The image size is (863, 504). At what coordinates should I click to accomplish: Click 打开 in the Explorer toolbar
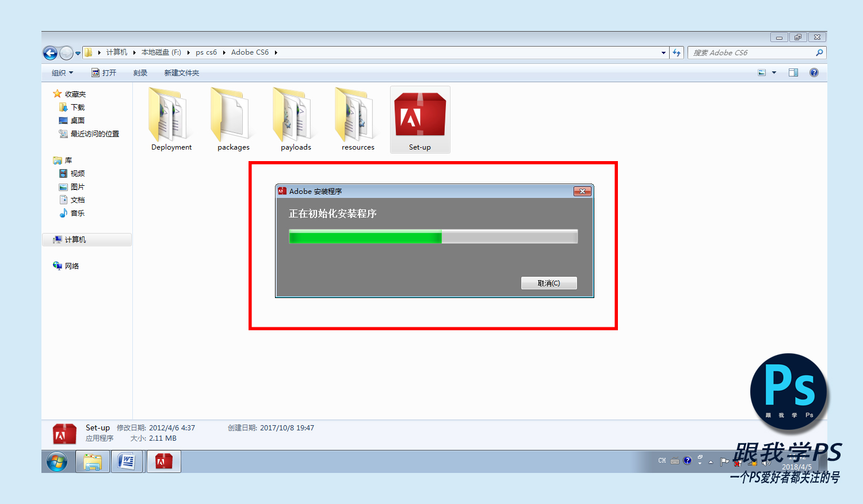click(x=104, y=73)
